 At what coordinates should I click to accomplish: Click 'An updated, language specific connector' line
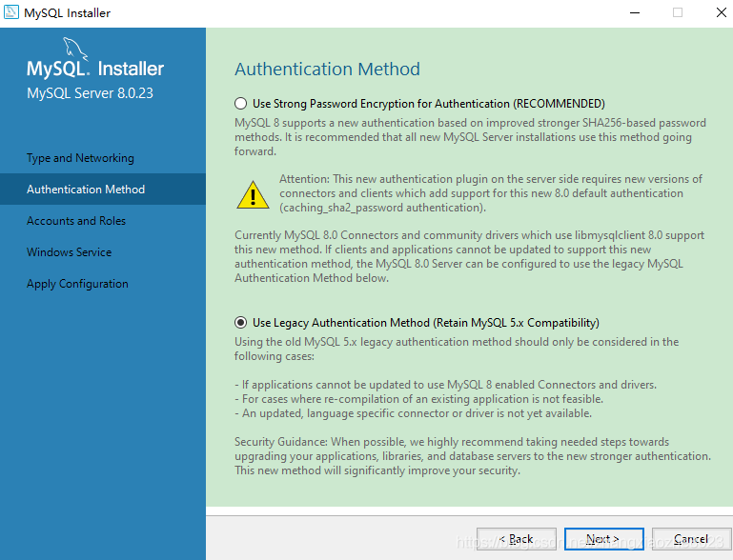tap(414, 413)
